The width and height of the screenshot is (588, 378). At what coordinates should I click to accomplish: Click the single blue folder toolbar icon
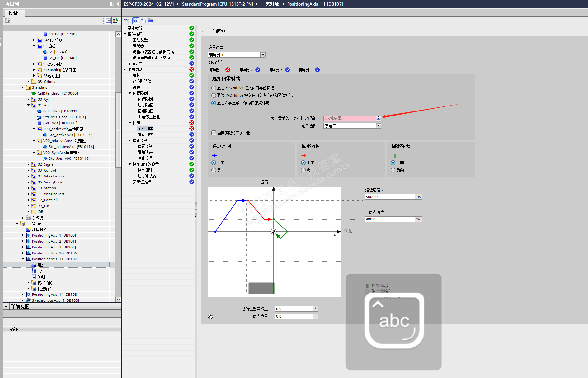pyautogui.click(x=143, y=21)
